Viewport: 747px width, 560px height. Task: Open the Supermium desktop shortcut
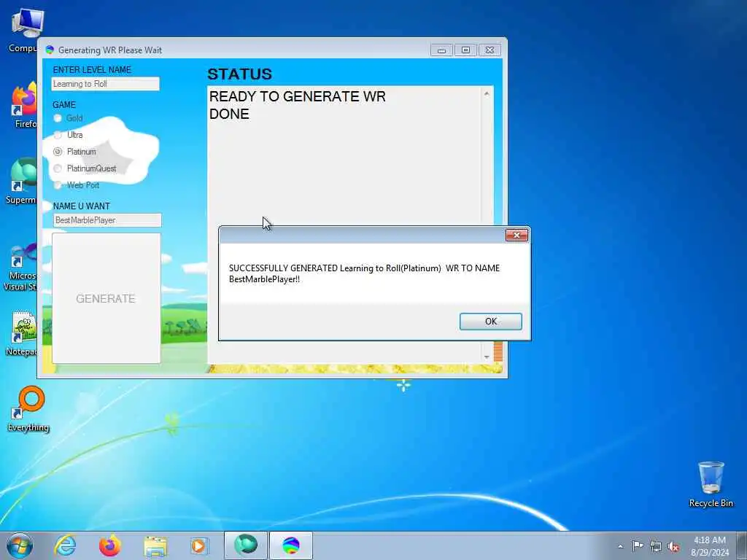click(x=22, y=181)
